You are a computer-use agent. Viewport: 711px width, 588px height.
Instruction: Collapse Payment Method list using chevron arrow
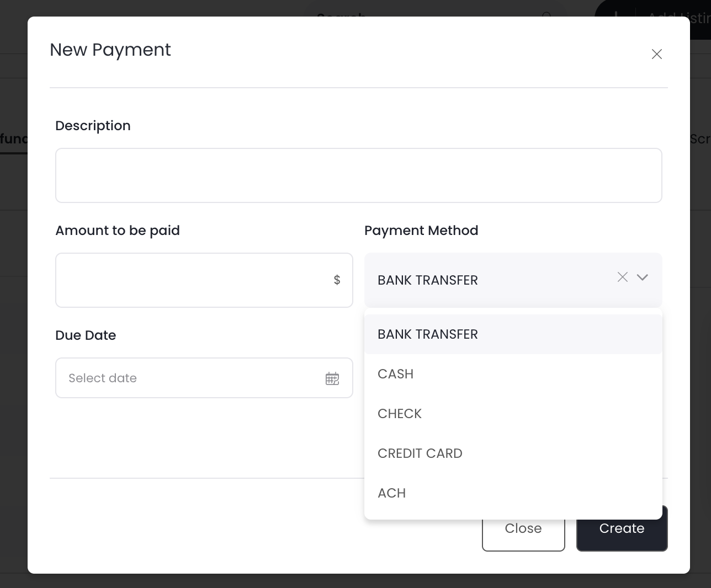tap(642, 277)
